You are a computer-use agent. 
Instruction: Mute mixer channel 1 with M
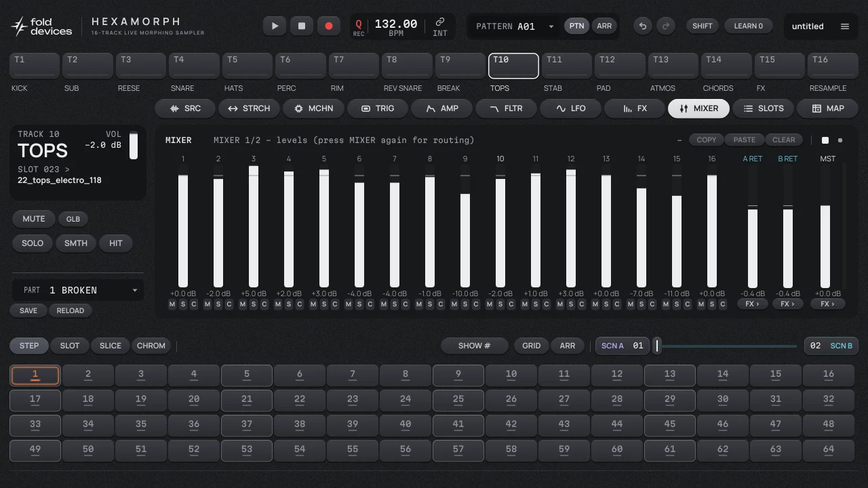click(x=172, y=304)
